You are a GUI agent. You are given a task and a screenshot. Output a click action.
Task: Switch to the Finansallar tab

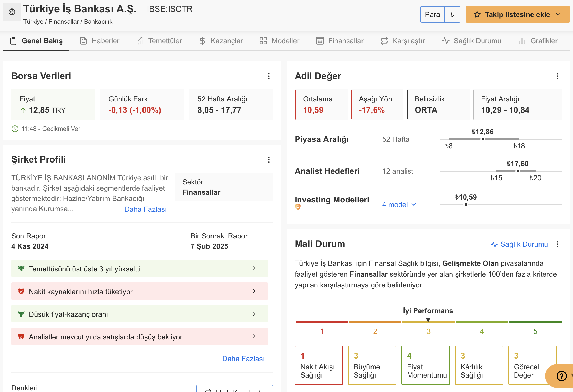(340, 41)
